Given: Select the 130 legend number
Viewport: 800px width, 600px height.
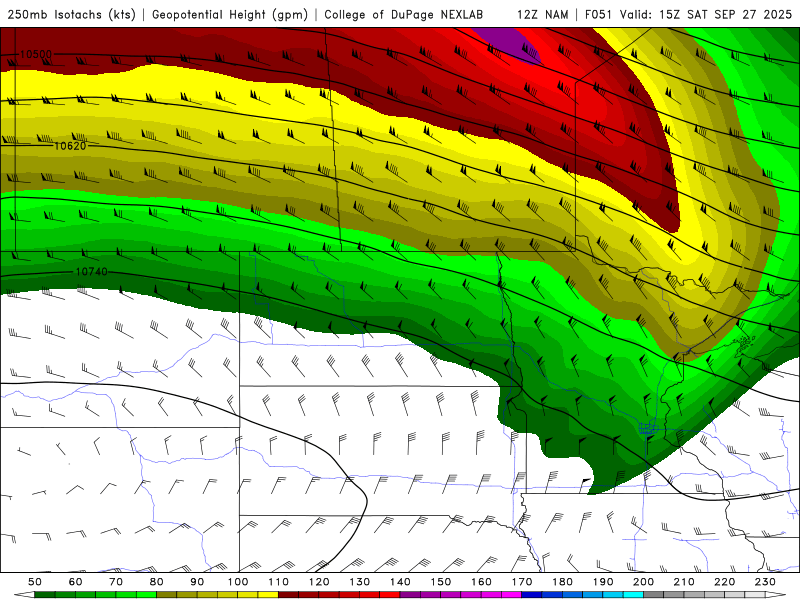Looking at the screenshot, I should pos(360,582).
